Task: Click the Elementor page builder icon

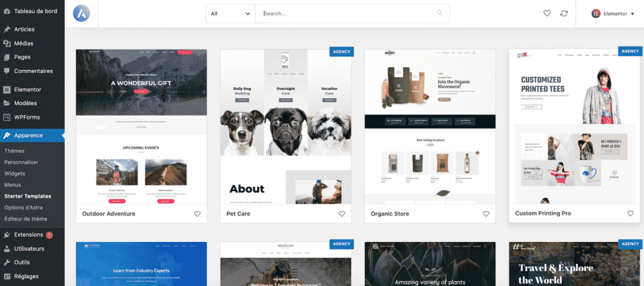Action: pos(596,13)
